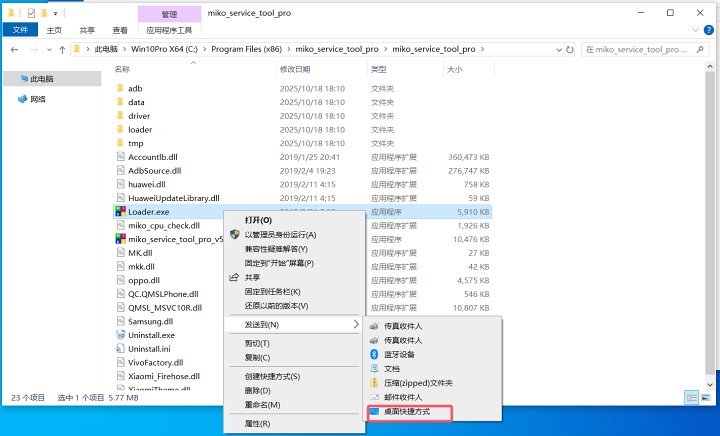The width and height of the screenshot is (720, 436).
Task: Click the admin shield icon in context menu
Action: [x=235, y=235]
